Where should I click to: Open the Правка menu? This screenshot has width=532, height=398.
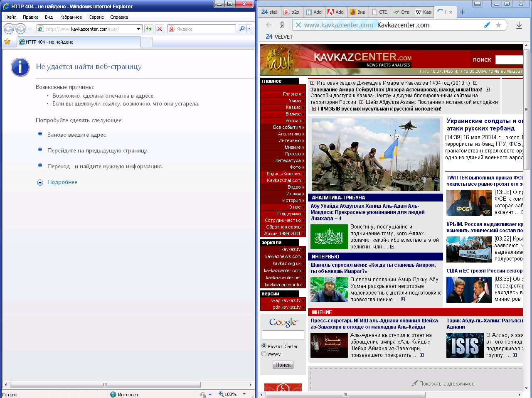pos(30,17)
